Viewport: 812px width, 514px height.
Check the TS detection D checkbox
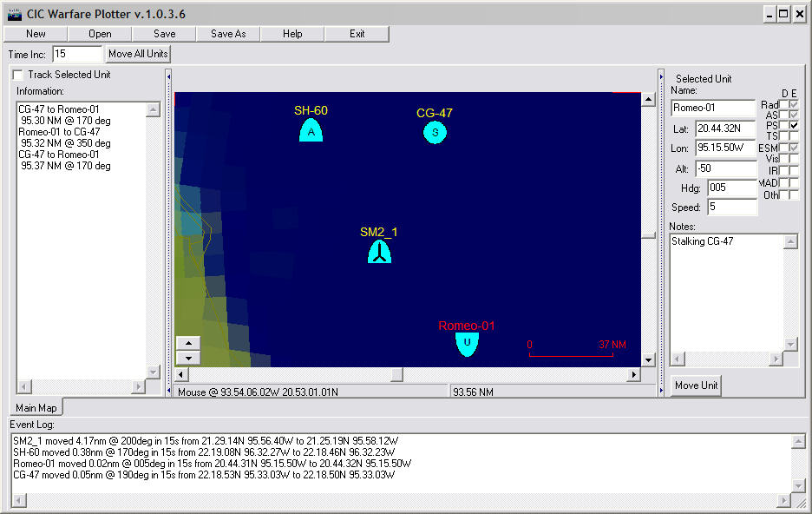coord(783,137)
